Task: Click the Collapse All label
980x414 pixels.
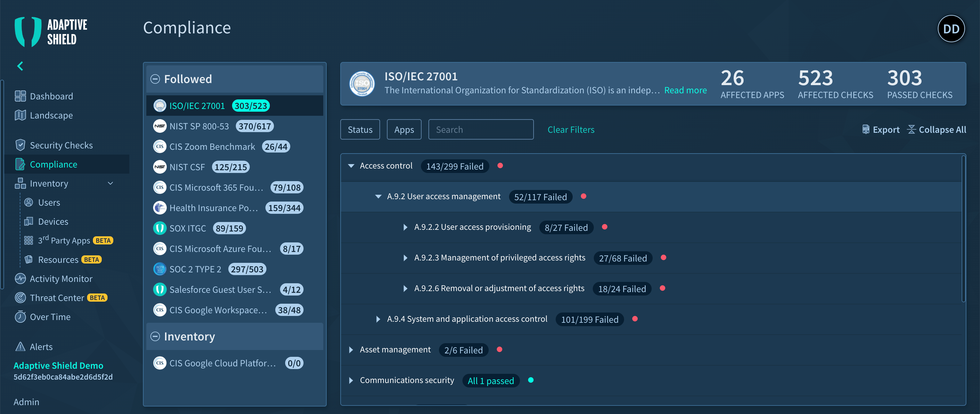Action: (942, 130)
